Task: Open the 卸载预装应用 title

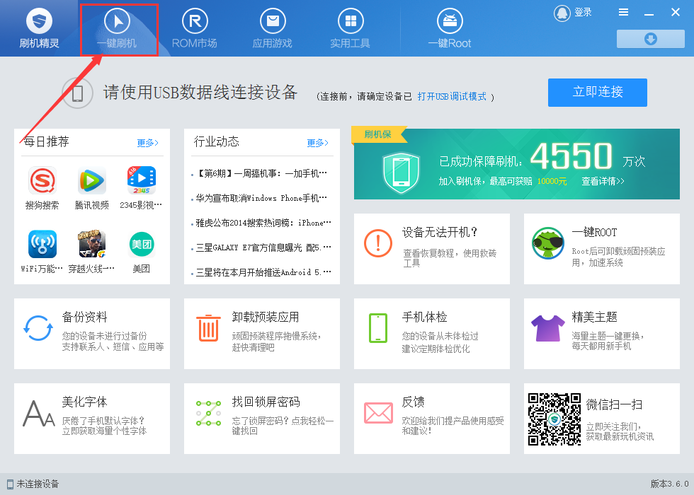Action: [266, 317]
